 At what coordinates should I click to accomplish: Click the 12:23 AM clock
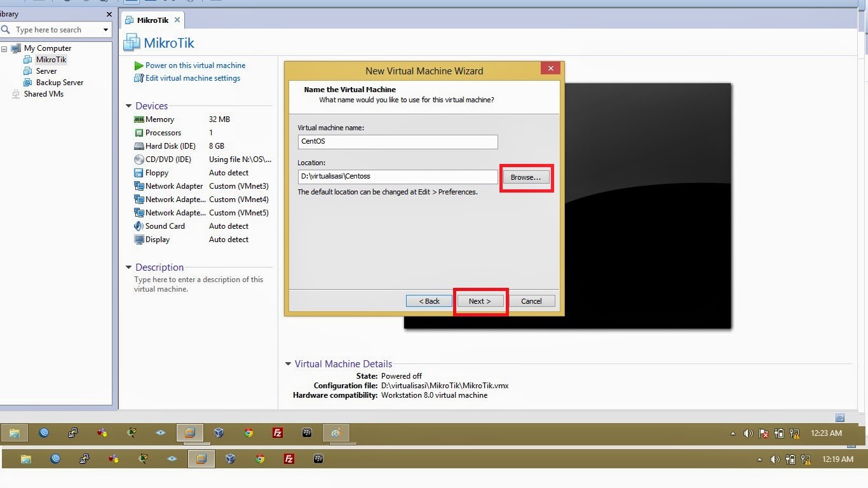click(x=826, y=433)
